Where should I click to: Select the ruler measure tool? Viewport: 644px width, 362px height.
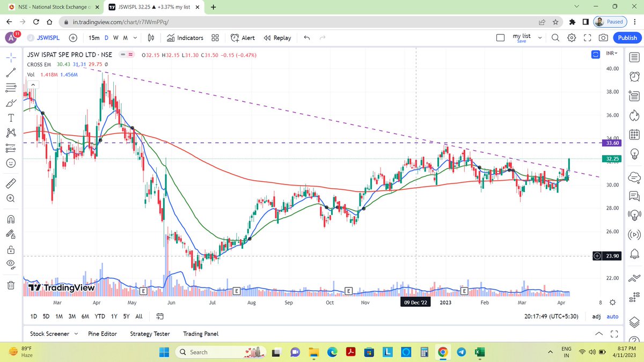(x=11, y=183)
